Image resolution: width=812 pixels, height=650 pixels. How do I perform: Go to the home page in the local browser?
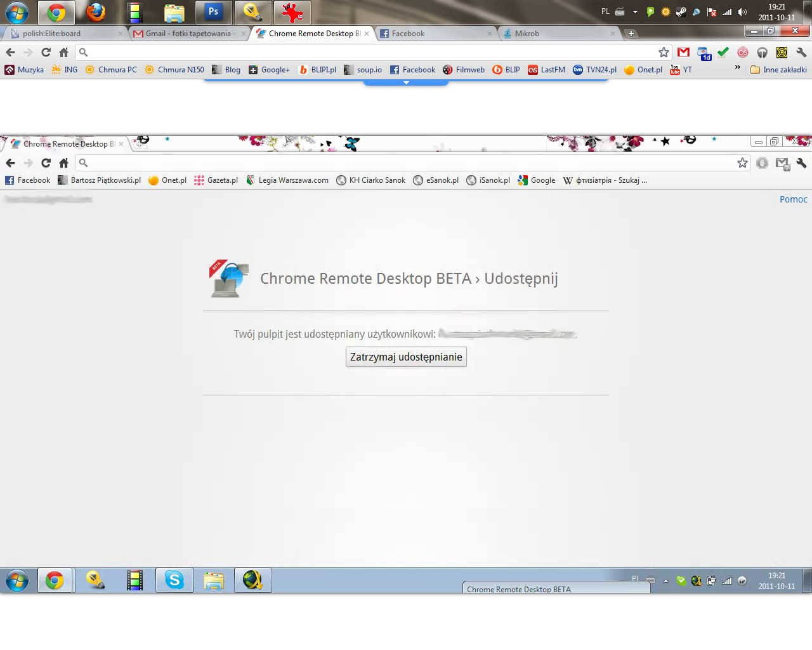[x=63, y=52]
